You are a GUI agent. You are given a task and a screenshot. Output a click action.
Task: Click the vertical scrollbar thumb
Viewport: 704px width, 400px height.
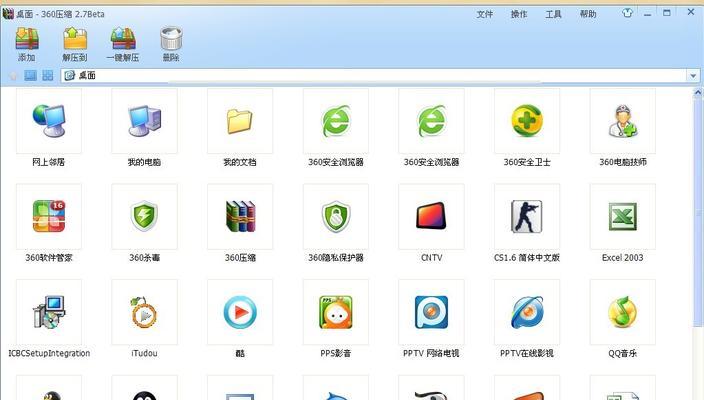(697, 211)
